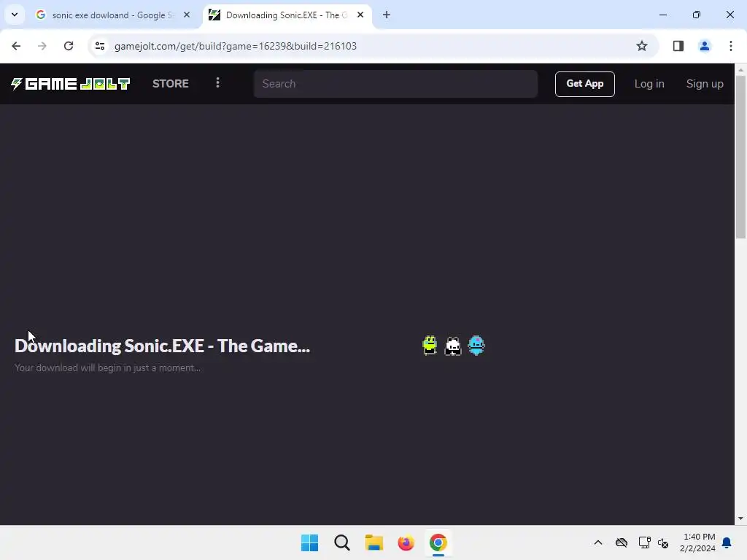Image resolution: width=747 pixels, height=560 pixels.
Task: Click the blue pixel character sprite
Action: point(476,345)
